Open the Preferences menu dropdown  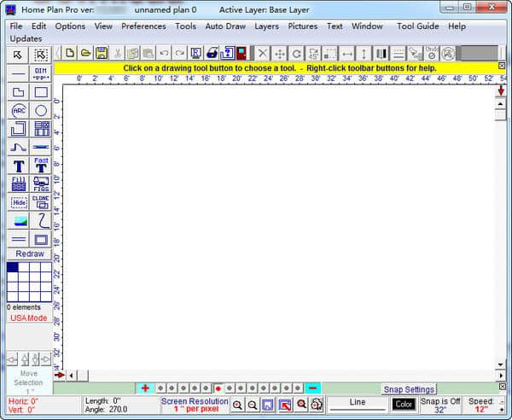point(143,26)
